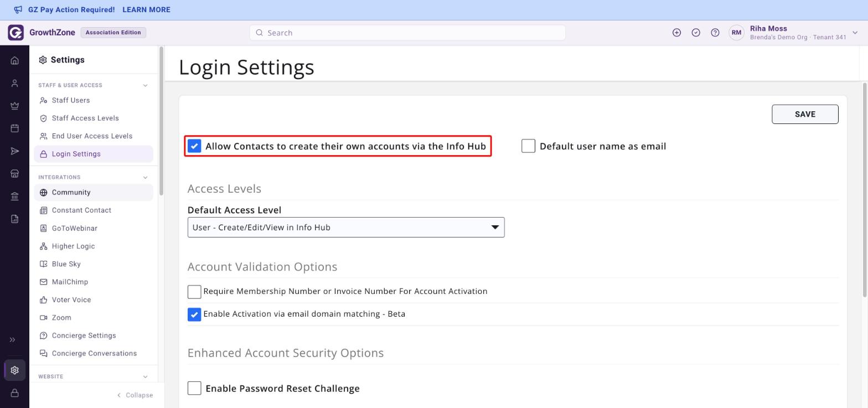The height and width of the screenshot is (408, 868).
Task: Open Blue Sky integration
Action: point(94,264)
